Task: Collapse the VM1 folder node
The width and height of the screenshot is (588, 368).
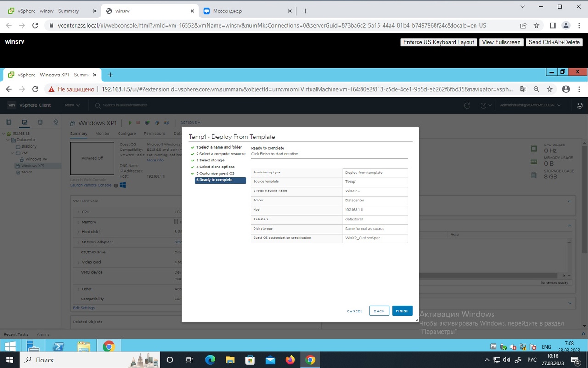Action: click(x=12, y=153)
